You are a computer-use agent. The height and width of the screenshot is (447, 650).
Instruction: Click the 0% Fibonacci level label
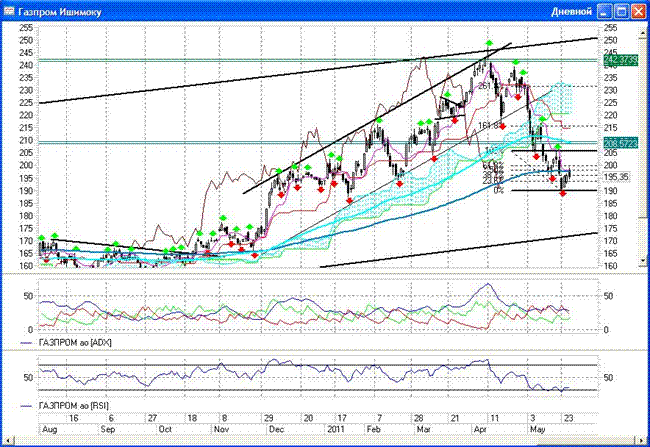(499, 190)
